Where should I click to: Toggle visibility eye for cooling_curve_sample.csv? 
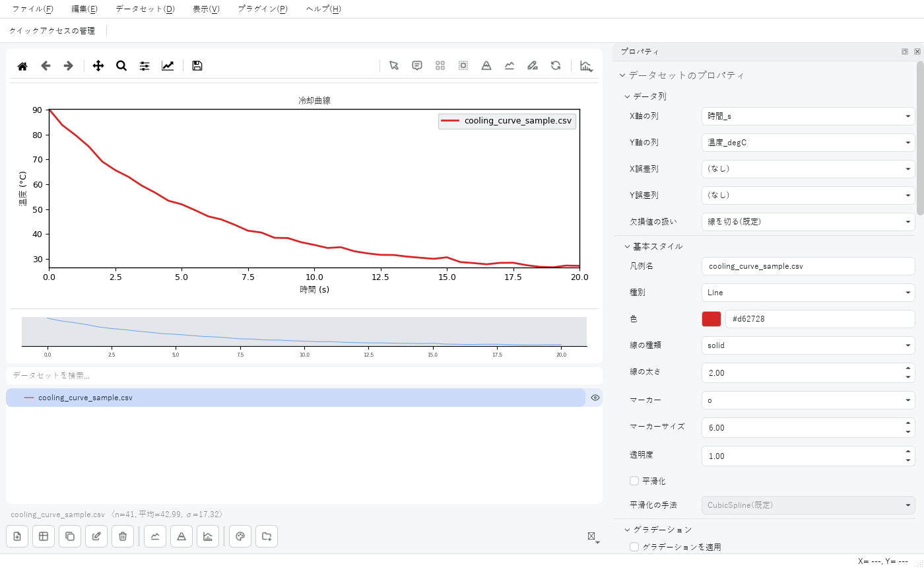(595, 398)
